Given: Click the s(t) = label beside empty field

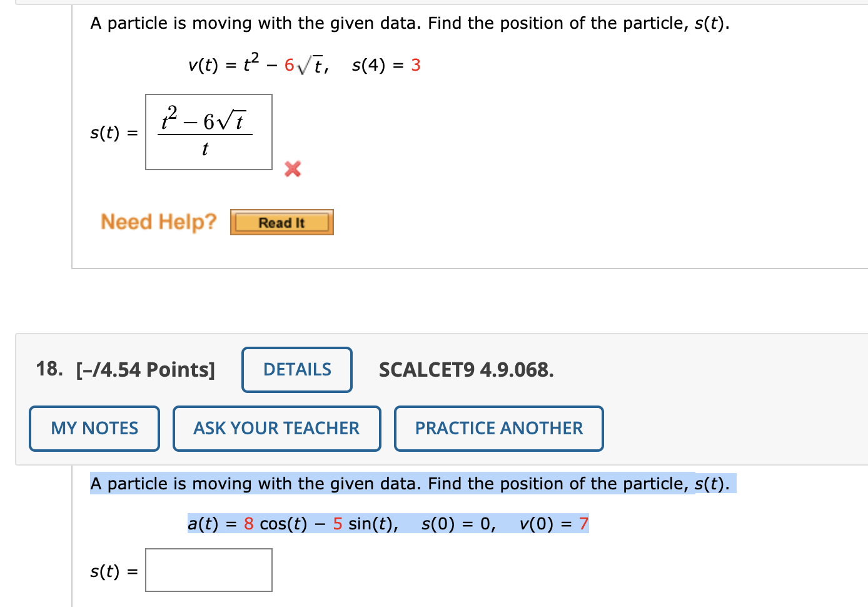Looking at the screenshot, I should coord(114,571).
